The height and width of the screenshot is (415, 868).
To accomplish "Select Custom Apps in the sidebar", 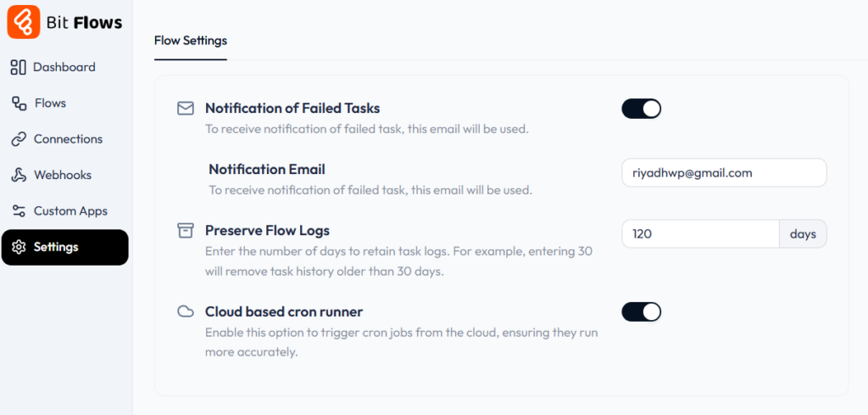I will 70,211.
